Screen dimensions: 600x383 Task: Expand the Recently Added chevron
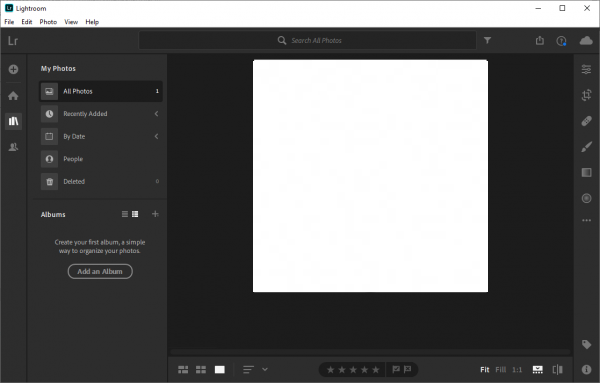157,114
